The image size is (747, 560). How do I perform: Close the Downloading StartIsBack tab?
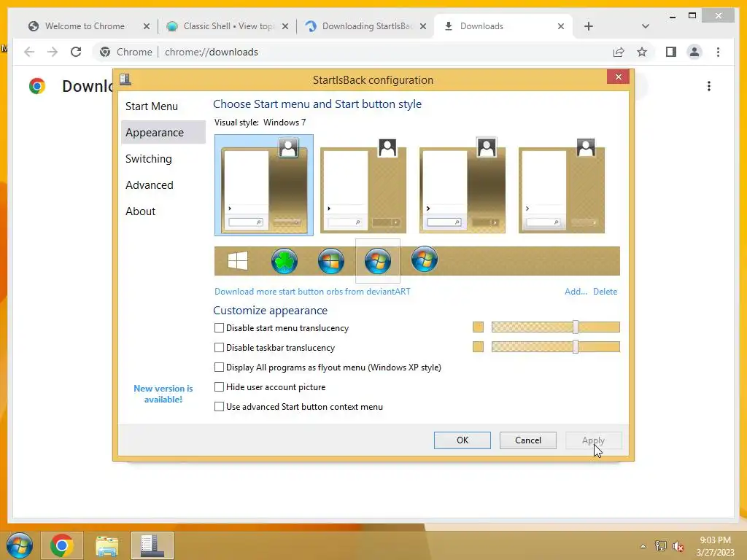(423, 26)
